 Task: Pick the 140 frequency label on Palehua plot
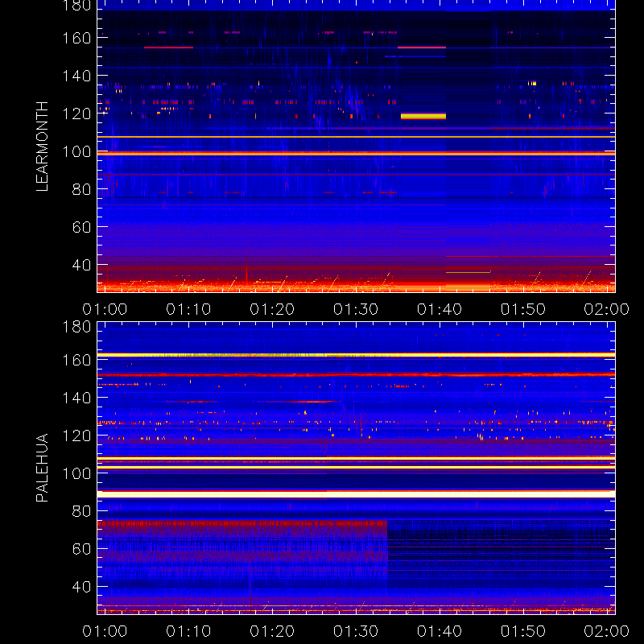(x=76, y=398)
